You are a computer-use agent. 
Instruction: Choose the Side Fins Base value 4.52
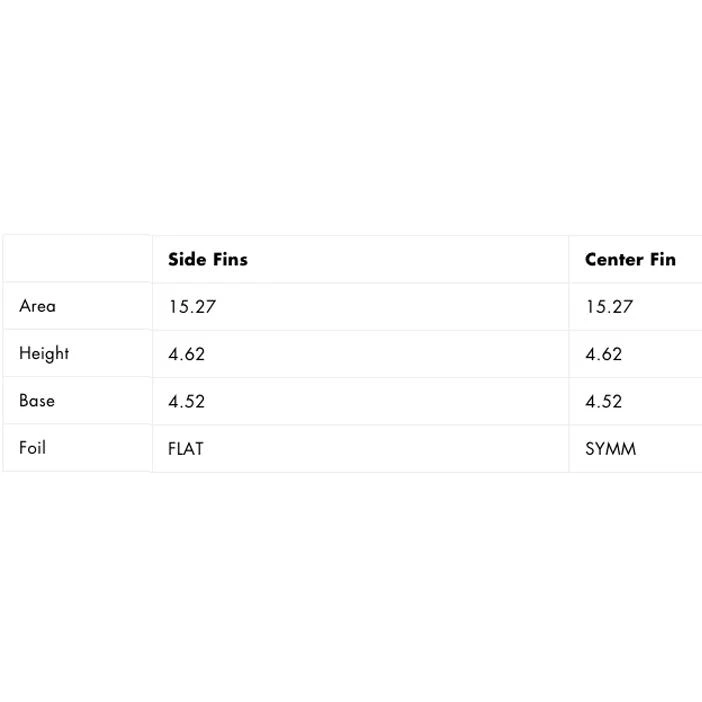186,401
